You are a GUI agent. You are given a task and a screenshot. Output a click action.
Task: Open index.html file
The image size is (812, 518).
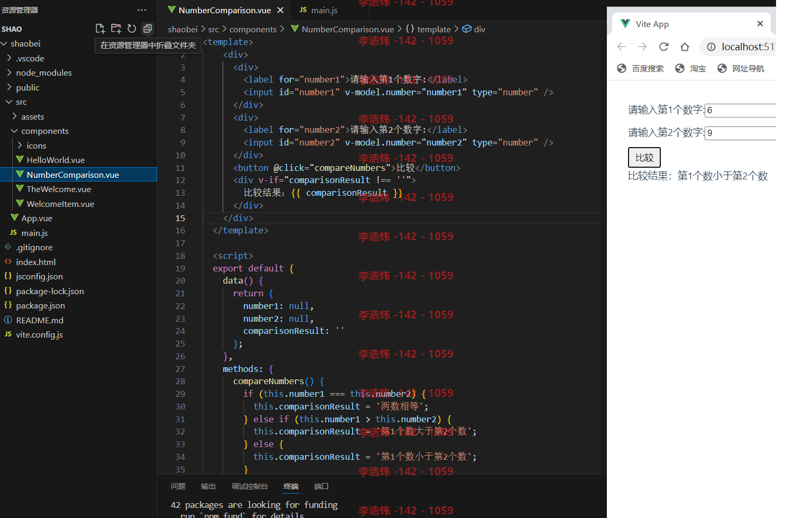pos(35,262)
